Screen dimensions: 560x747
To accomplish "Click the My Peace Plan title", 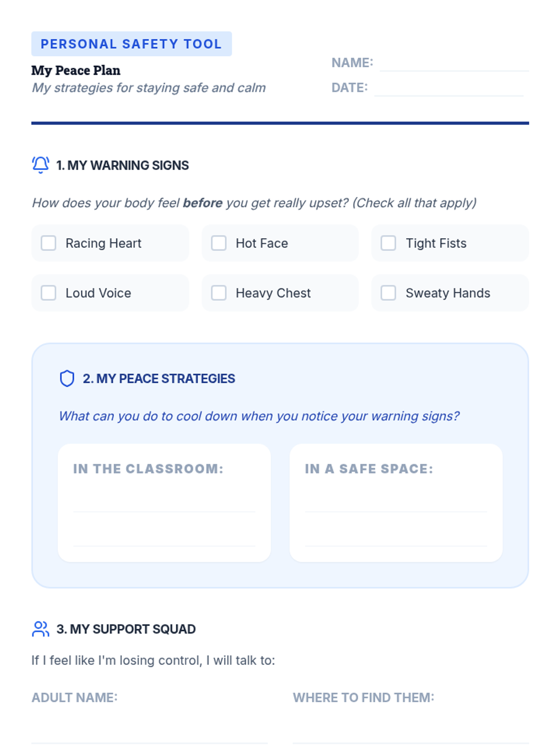I will click(76, 70).
